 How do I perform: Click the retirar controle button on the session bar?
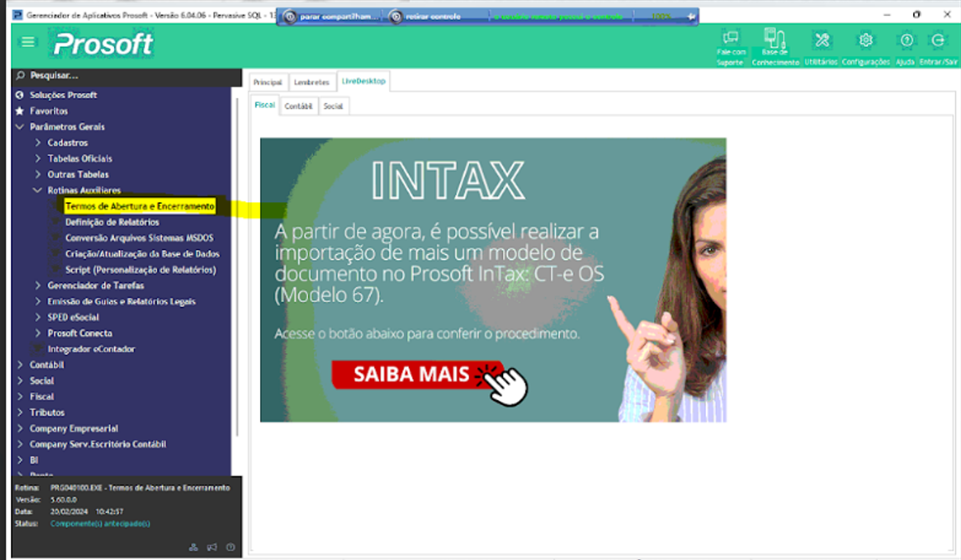pyautogui.click(x=427, y=17)
